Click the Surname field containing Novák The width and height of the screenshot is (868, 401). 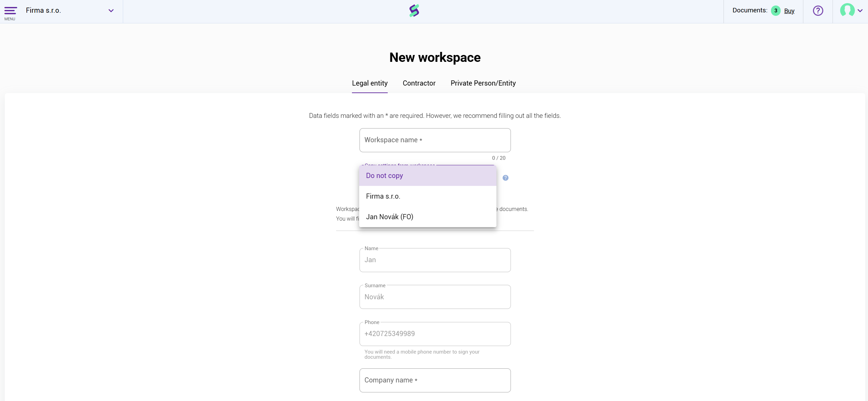pyautogui.click(x=435, y=297)
